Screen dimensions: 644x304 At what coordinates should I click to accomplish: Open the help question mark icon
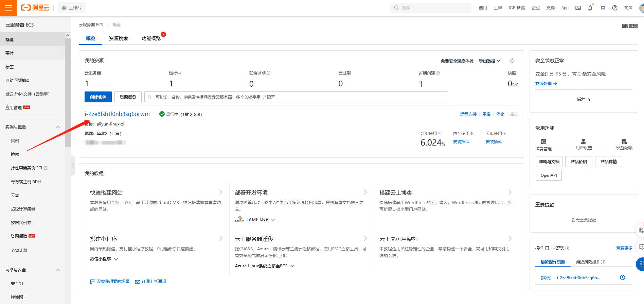615,8
